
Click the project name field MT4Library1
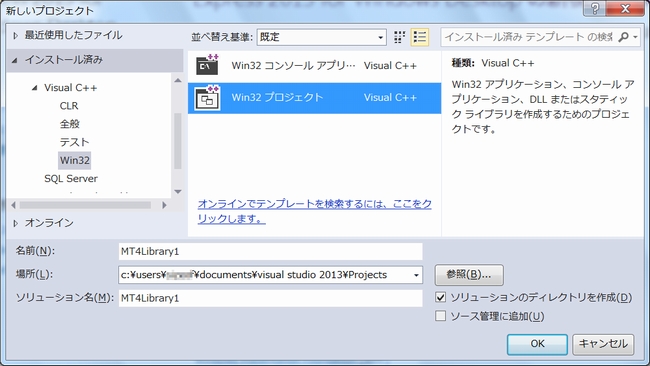coord(270,252)
